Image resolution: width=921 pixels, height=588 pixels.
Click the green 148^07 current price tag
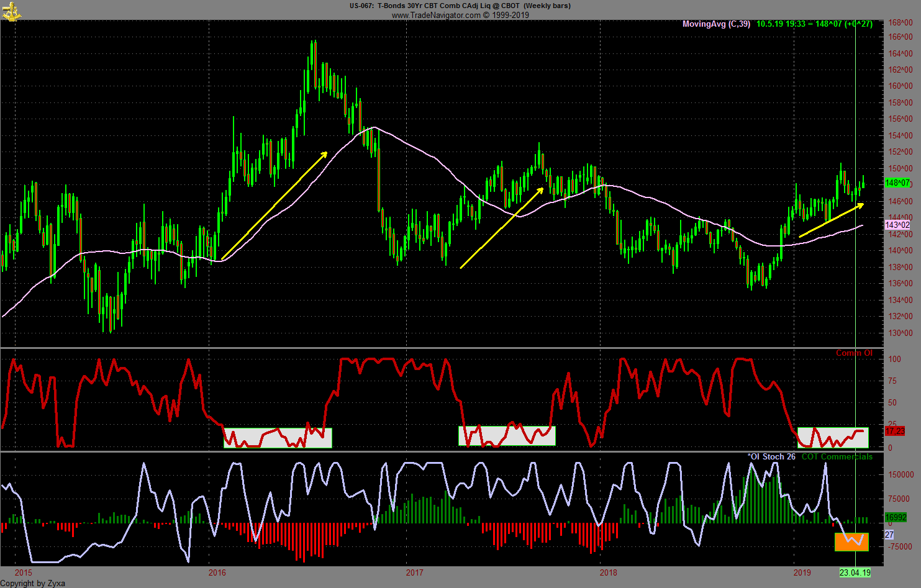pos(897,183)
